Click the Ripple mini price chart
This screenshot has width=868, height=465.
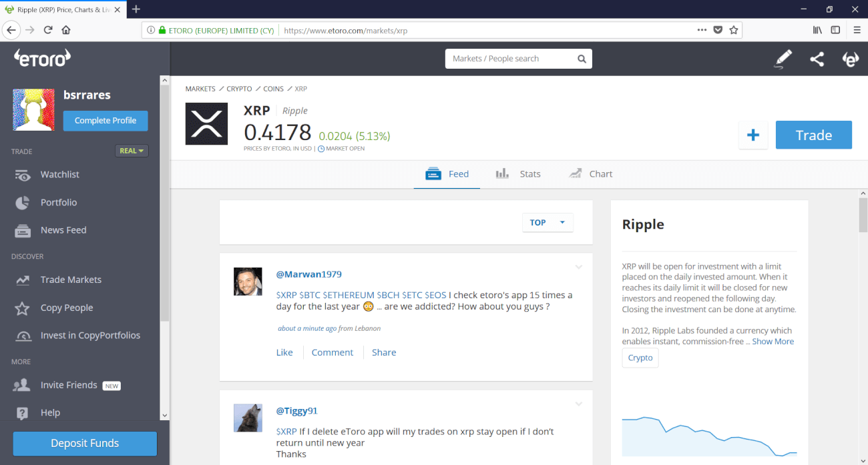(709, 436)
